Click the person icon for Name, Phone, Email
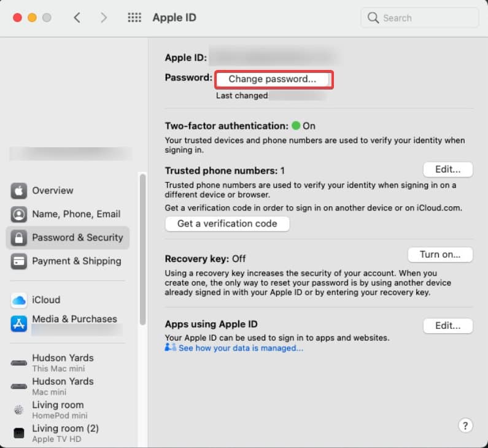Screen dimensions: 488x448 [18, 214]
